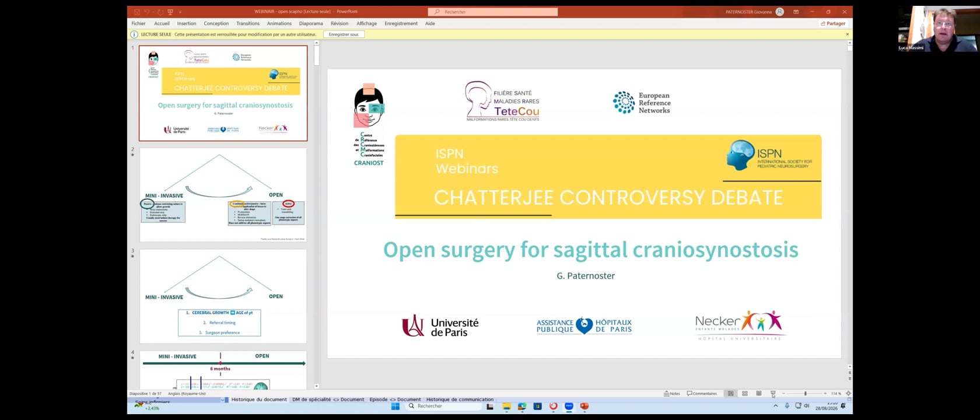This screenshot has width=980, height=420.
Task: Open the Transitions ribbon tab
Action: [x=248, y=23]
